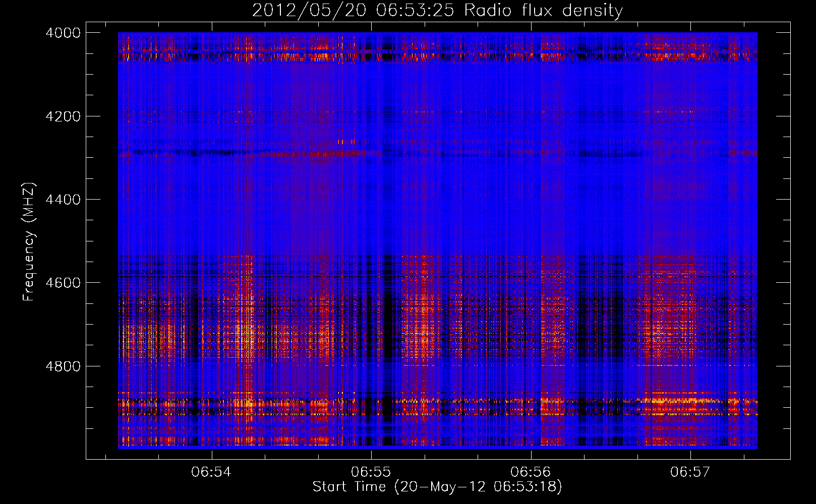The image size is (816, 504).
Task: Select the 4800 frequency axis label
Action: [x=63, y=366]
